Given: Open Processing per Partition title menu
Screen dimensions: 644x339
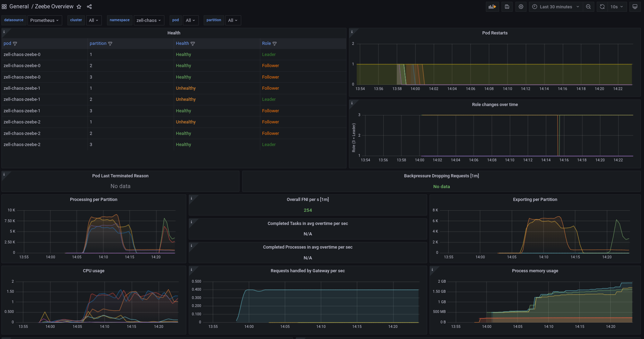Looking at the screenshot, I should click(x=93, y=200).
